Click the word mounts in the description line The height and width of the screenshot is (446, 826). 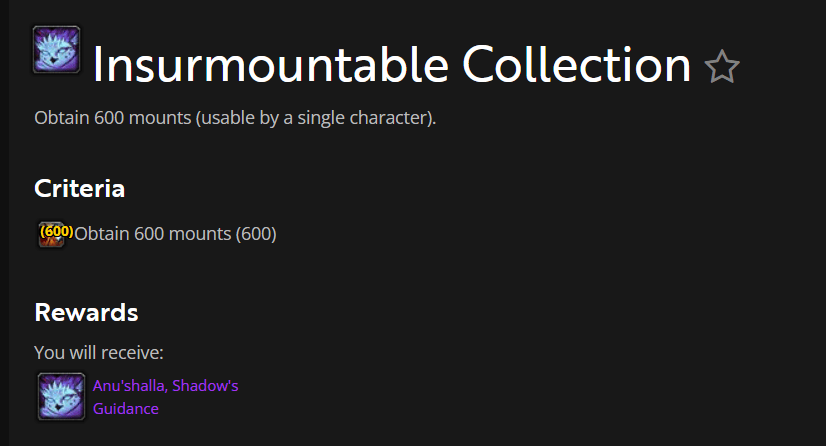160,119
